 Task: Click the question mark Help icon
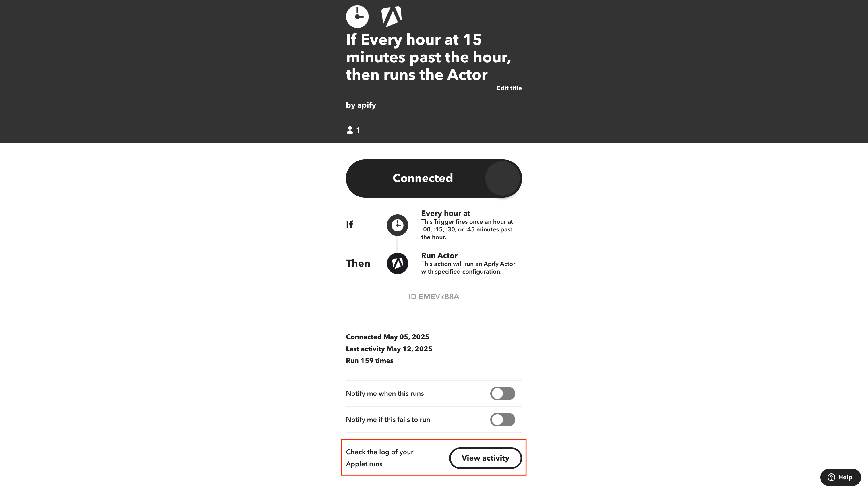tap(831, 477)
